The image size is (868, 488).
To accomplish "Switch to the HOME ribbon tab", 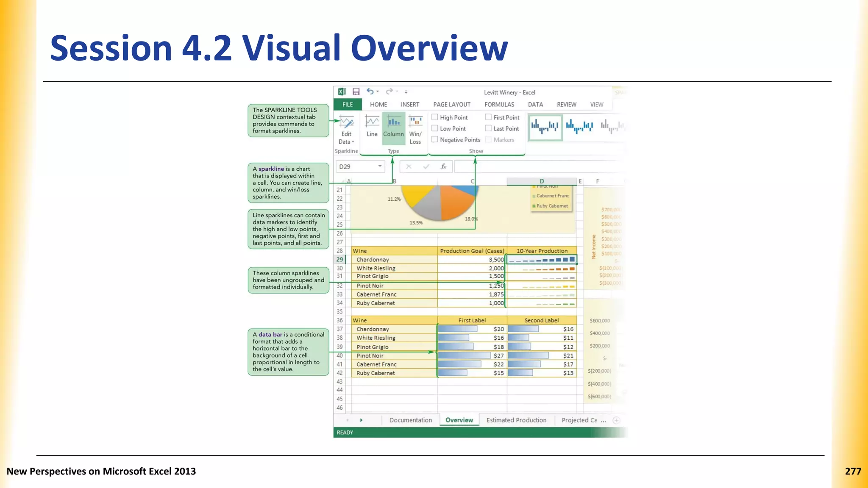I will [378, 104].
